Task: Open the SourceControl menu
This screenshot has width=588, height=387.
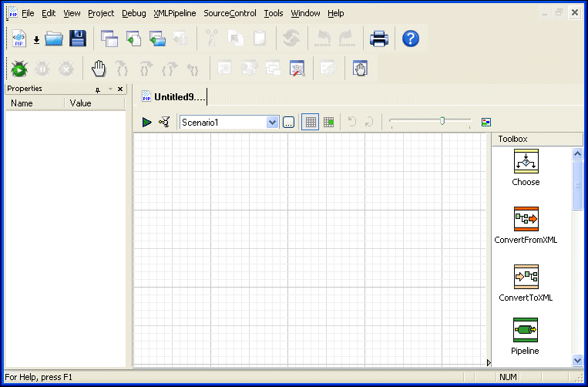Action: click(x=229, y=13)
